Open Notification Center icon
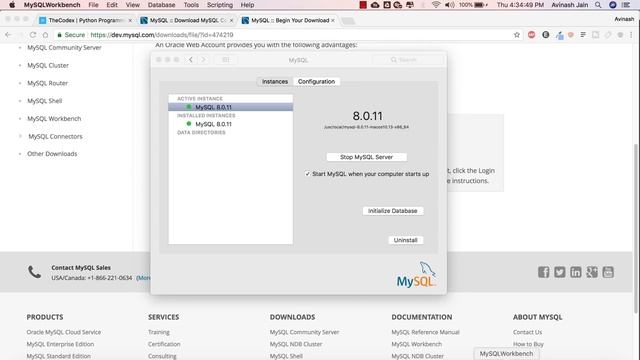The height and width of the screenshot is (360, 640). click(x=626, y=5)
